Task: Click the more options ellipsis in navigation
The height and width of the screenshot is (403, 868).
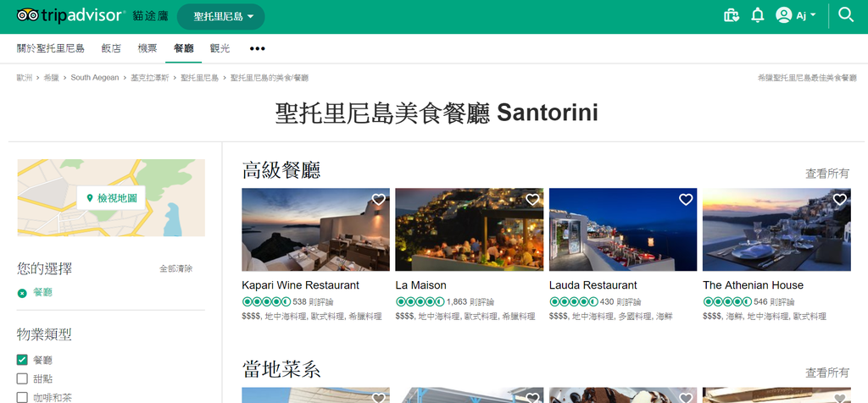Action: click(257, 48)
